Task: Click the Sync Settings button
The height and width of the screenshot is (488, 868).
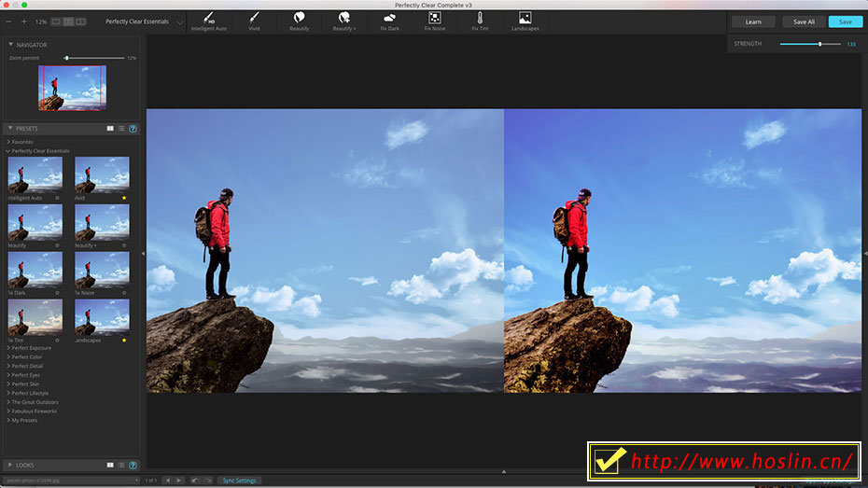Action: [239, 481]
